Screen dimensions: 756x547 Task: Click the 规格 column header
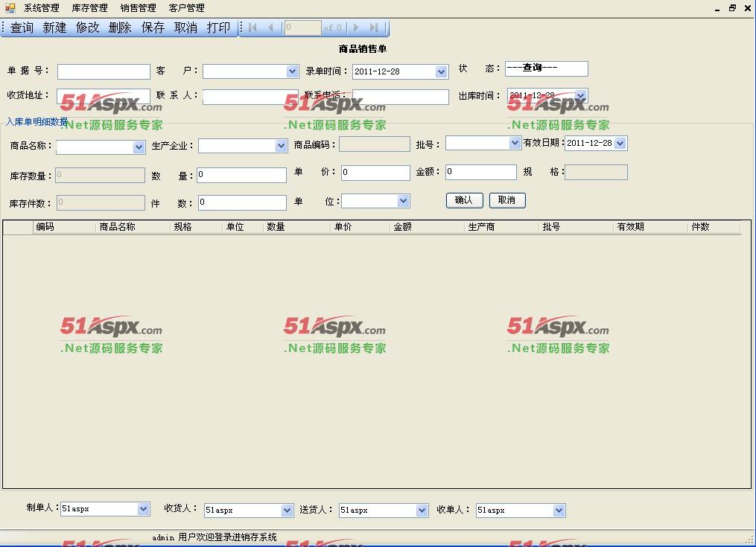197,227
